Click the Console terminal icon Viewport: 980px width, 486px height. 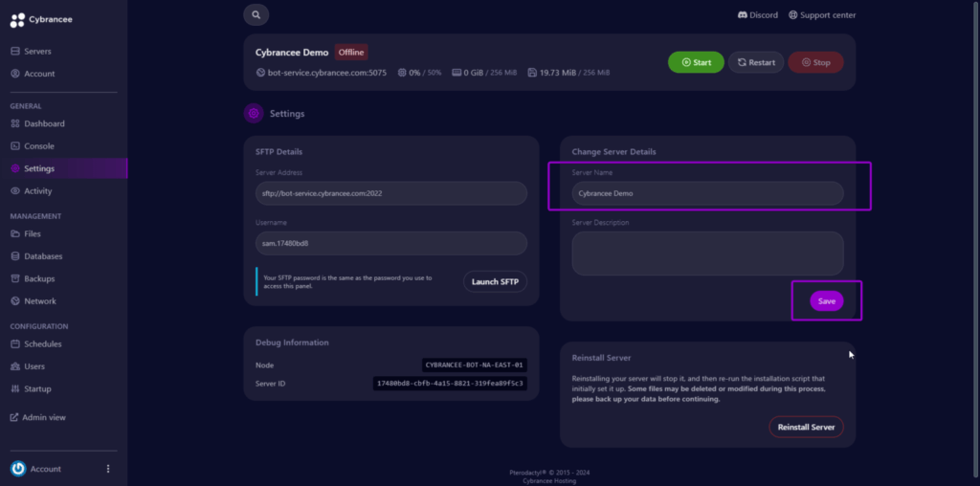point(15,146)
